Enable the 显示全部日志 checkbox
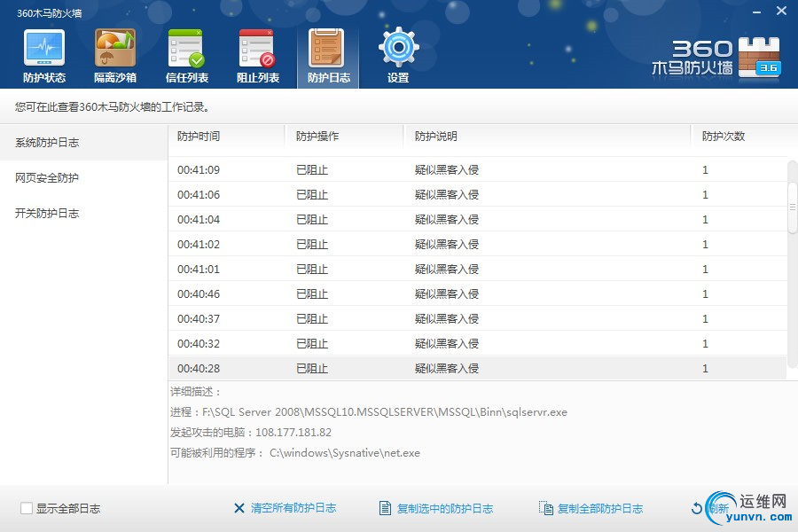The width and height of the screenshot is (798, 532). pos(27,508)
